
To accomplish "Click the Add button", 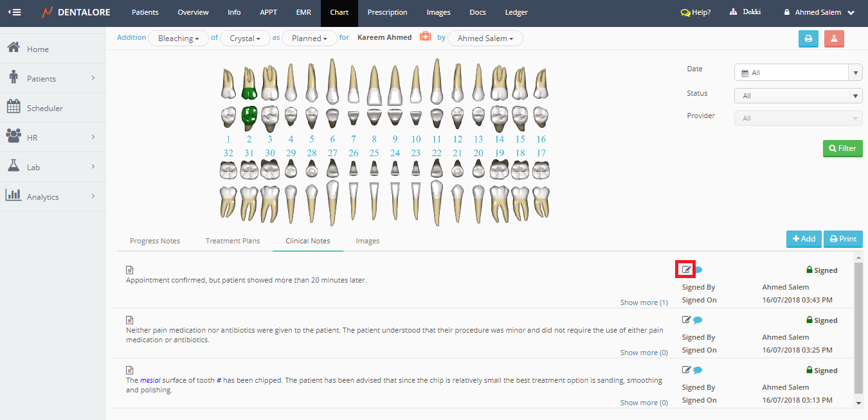I will point(803,239).
